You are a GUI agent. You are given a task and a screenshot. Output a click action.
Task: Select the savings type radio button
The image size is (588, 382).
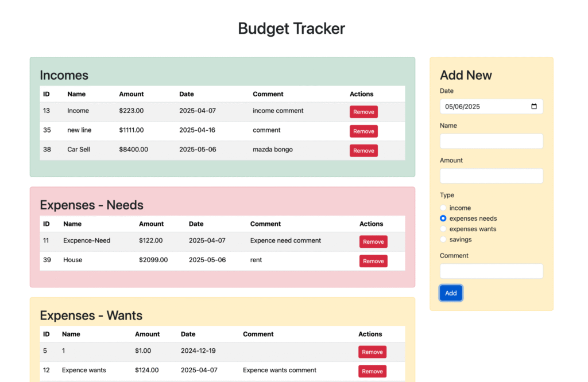coord(443,239)
